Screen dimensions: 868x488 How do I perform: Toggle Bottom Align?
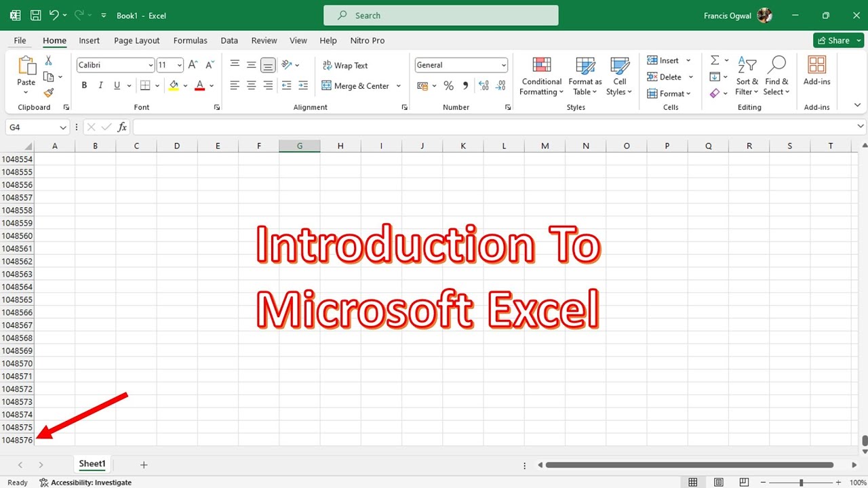click(269, 65)
